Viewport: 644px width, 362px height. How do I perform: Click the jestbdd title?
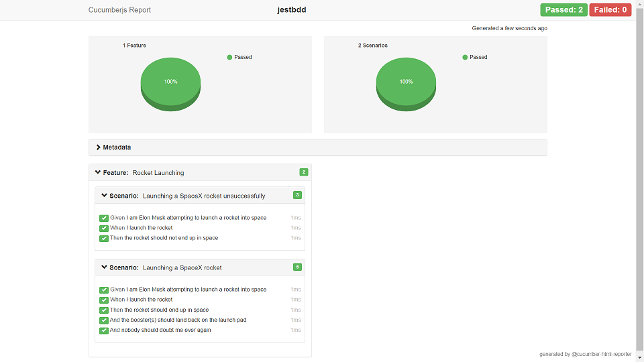point(292,10)
